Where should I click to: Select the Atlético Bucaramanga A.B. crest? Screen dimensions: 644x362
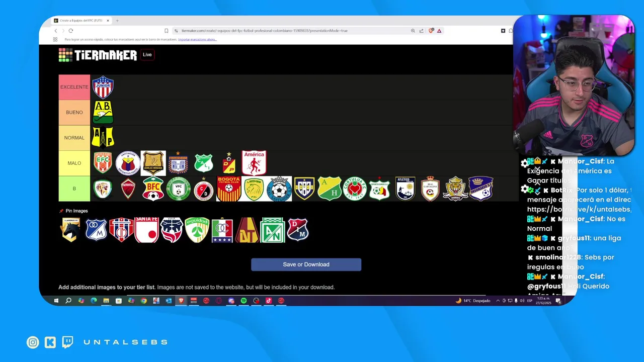click(x=103, y=112)
